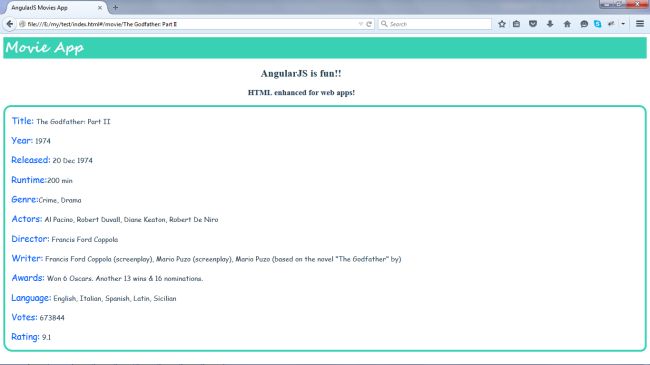Open the Downloads arrow icon
This screenshot has width=650, height=365.
coord(550,24)
